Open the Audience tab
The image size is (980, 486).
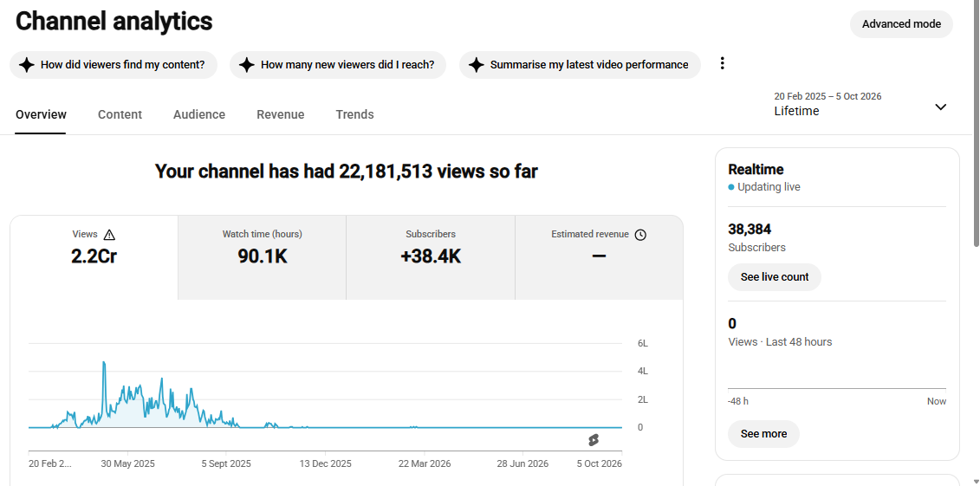pos(199,114)
